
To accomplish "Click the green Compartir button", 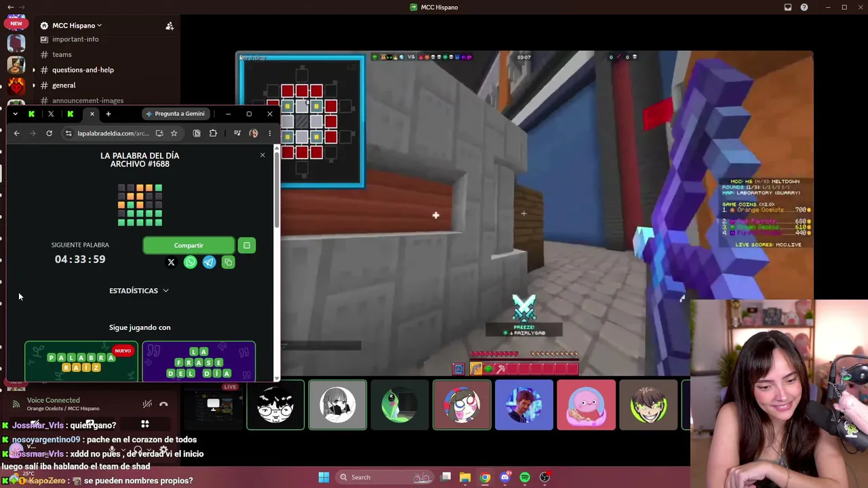I will coord(189,245).
